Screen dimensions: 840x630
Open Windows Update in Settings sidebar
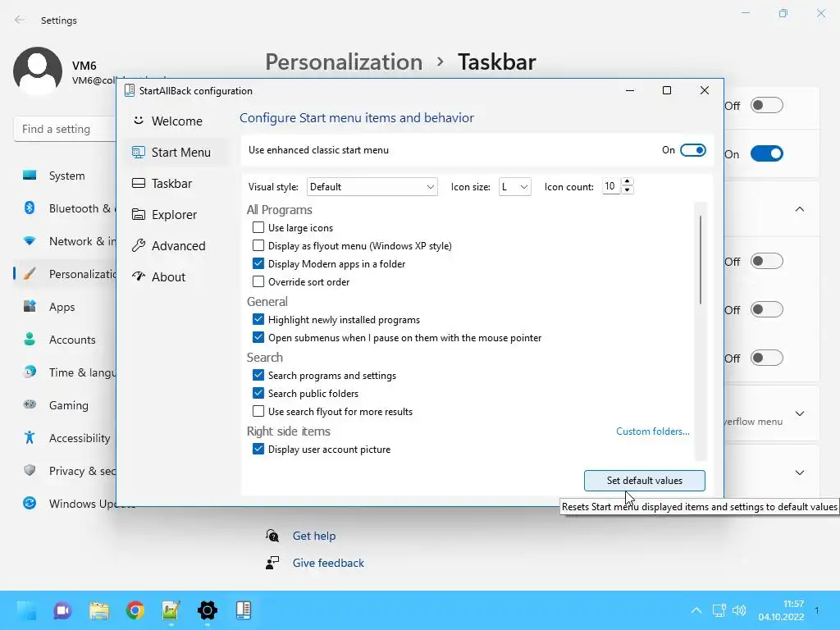66,504
